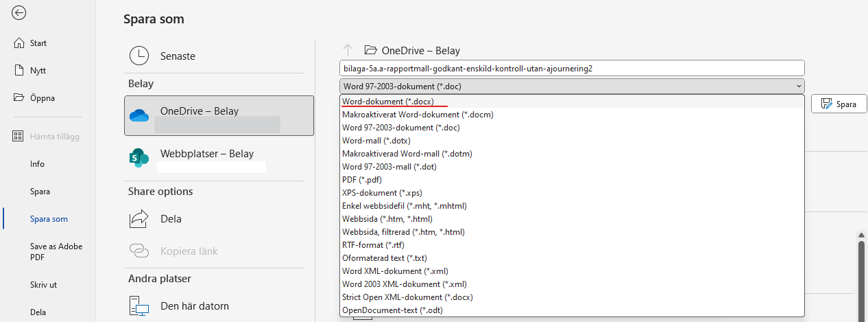Click the Spara save button
This screenshot has width=868, height=322.
coord(839,104)
